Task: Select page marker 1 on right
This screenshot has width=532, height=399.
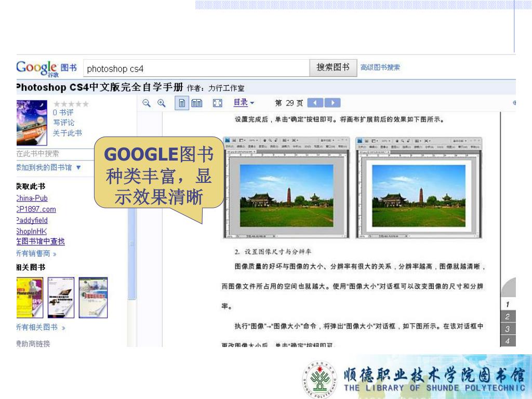Action: click(x=508, y=304)
